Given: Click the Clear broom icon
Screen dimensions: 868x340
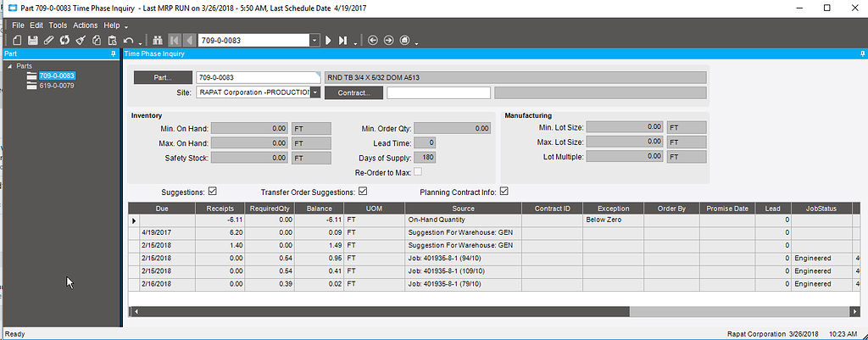Looking at the screenshot, I should click(81, 40).
